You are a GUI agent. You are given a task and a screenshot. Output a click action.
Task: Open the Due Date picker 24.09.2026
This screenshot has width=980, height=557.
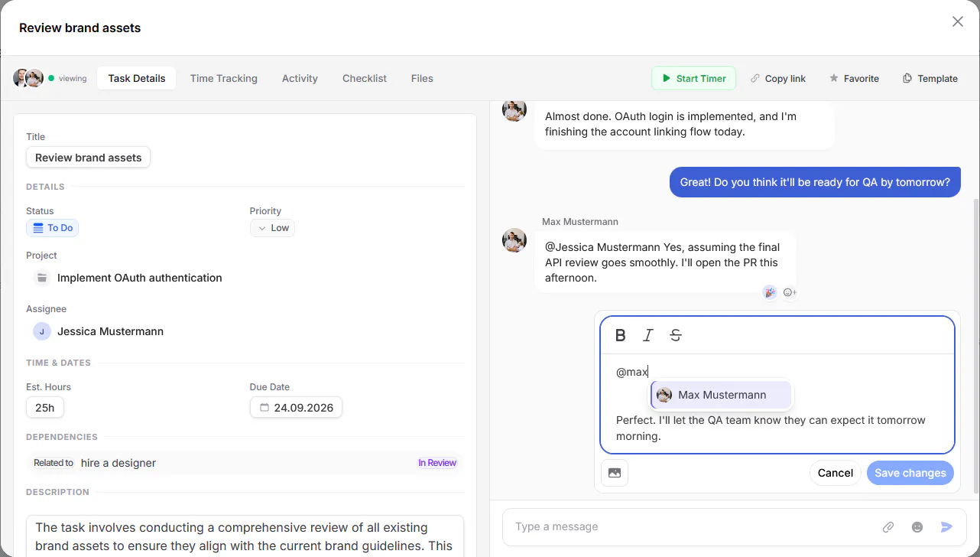point(296,408)
